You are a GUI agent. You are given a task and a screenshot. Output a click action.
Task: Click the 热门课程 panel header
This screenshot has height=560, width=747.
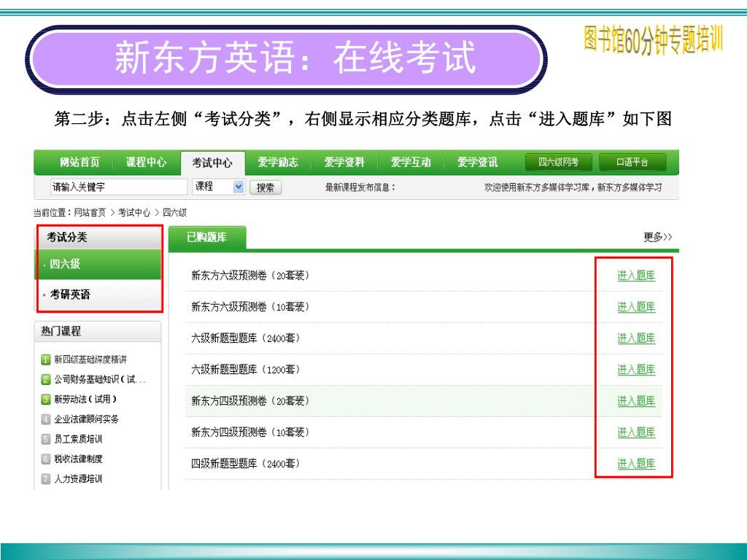pyautogui.click(x=98, y=332)
